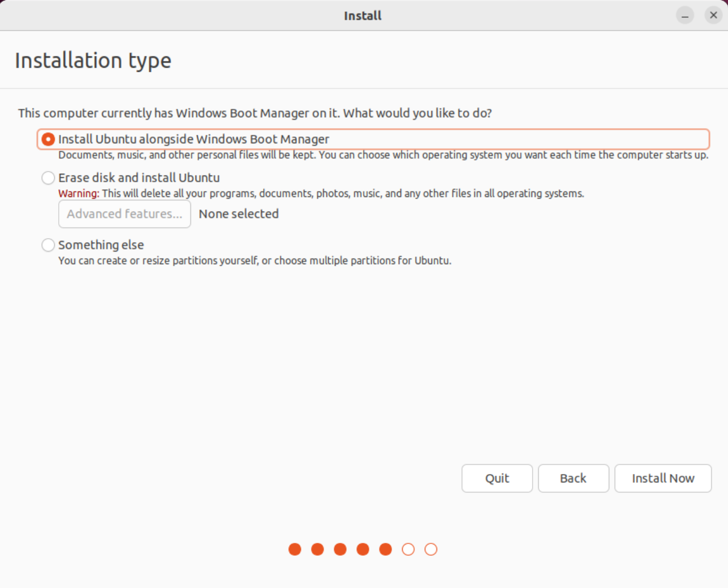
Task: Choose the Erase disk and install Ubuntu radio
Action: 48,178
